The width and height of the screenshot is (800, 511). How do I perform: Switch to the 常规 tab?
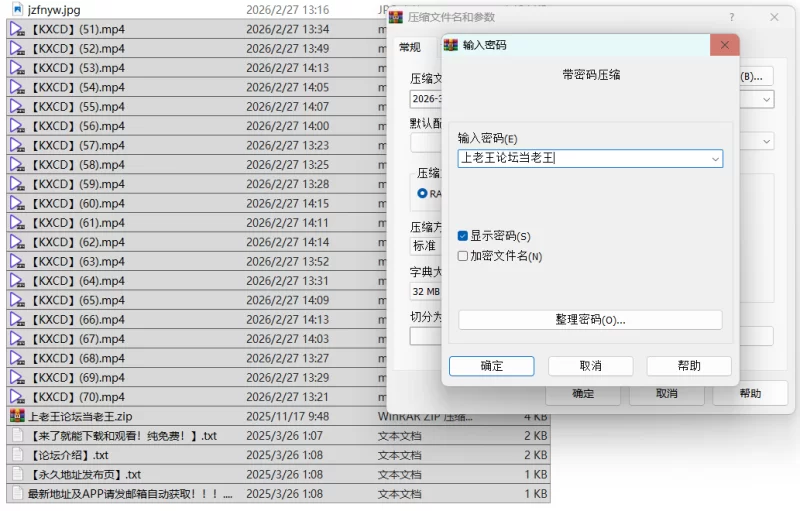coord(410,47)
